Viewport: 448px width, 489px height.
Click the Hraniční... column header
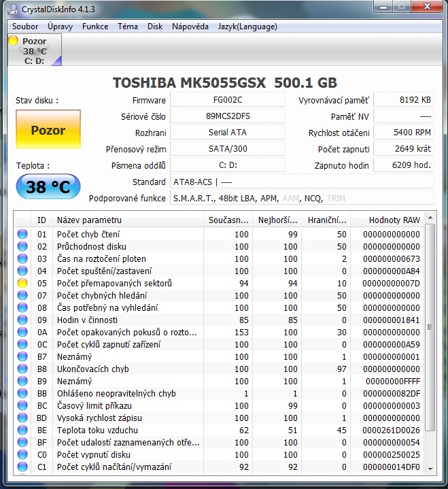pyautogui.click(x=326, y=220)
